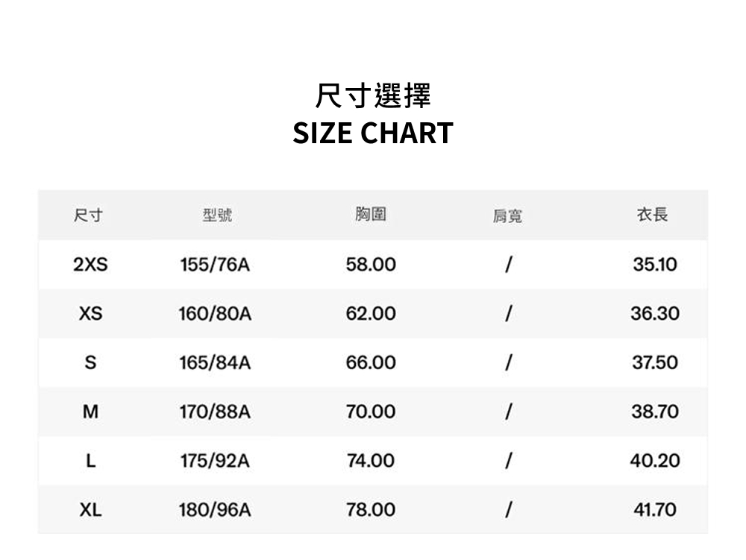Image resolution: width=746 pixels, height=560 pixels.
Task: Select the 尺寸 column header
Action: tap(88, 215)
